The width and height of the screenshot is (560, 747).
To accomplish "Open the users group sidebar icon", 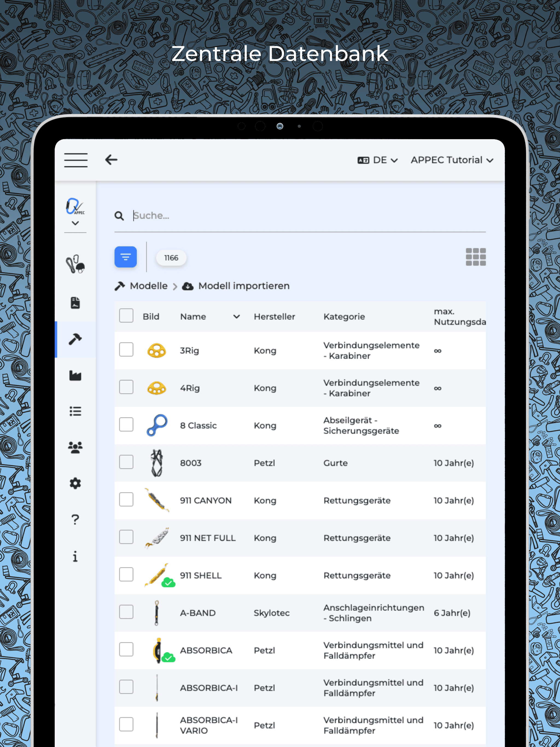I will [x=75, y=447].
